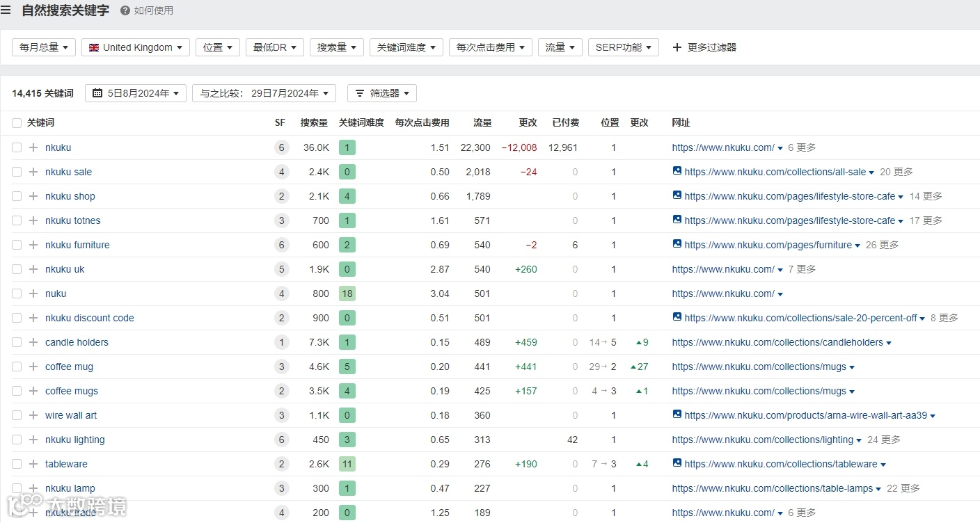Open the candle holders keyword link
This screenshot has width=980, height=523.
pyautogui.click(x=77, y=342)
